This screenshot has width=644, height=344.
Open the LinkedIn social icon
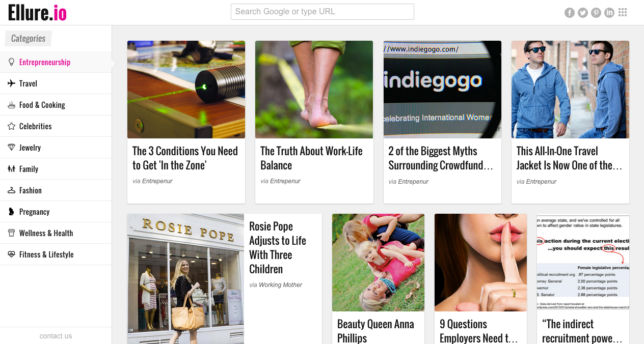pyautogui.click(x=609, y=13)
